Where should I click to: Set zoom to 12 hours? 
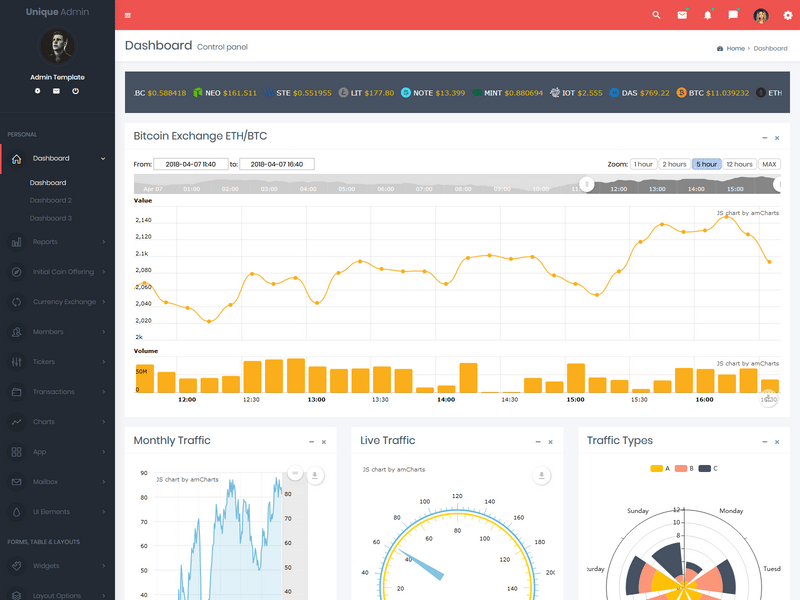(739, 164)
